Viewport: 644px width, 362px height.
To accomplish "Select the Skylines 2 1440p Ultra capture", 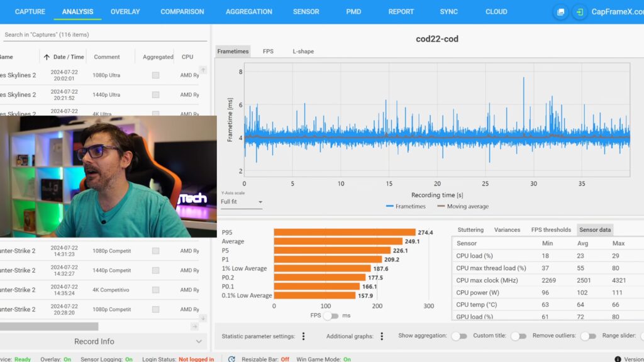I will click(x=100, y=95).
